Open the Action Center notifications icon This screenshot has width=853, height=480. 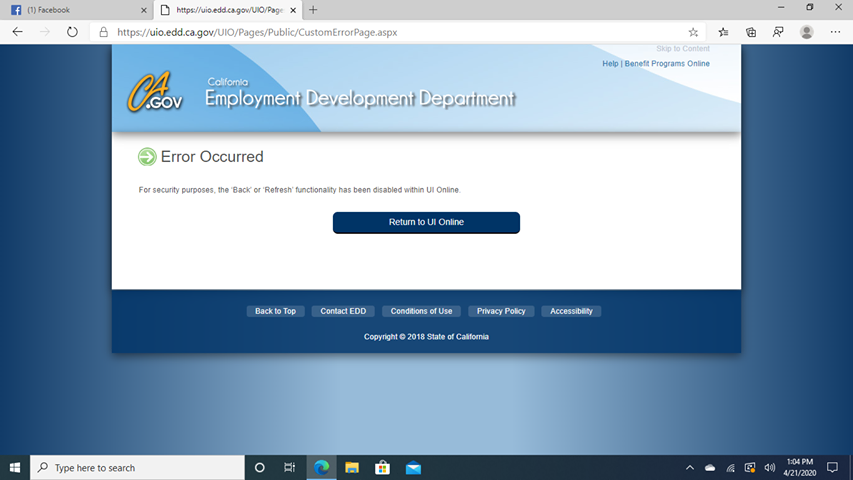pos(832,467)
